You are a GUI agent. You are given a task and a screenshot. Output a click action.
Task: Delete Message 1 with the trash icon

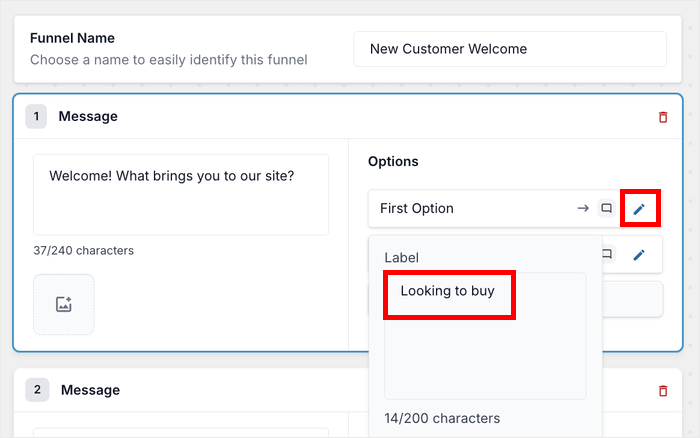pos(662,117)
